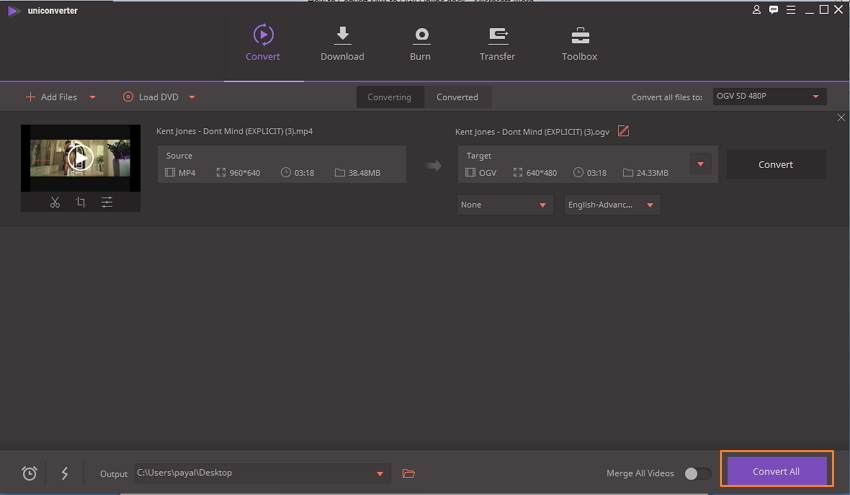
Task: Open the output folder icon
Action: pos(408,473)
